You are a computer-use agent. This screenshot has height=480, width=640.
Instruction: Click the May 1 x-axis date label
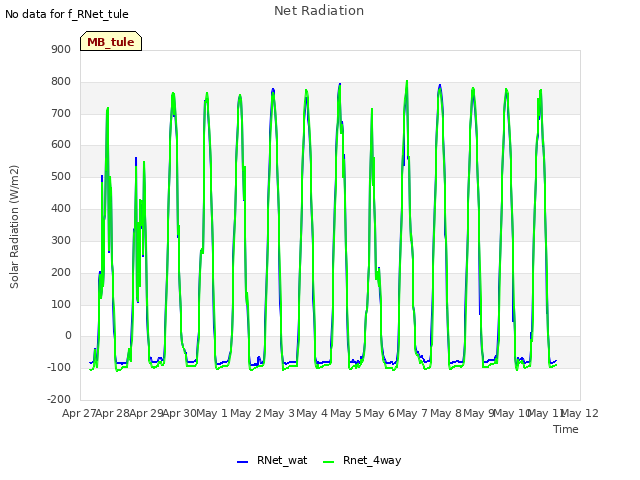click(211, 413)
